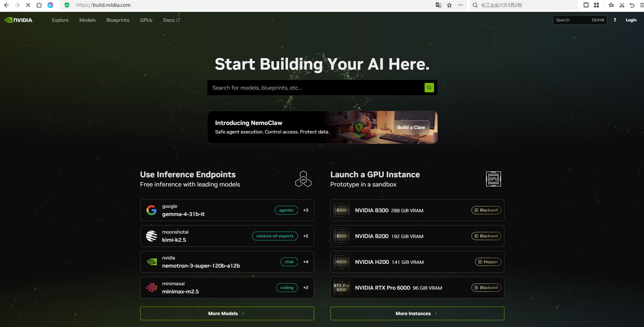
Task: Click the Login button
Action: click(x=631, y=20)
